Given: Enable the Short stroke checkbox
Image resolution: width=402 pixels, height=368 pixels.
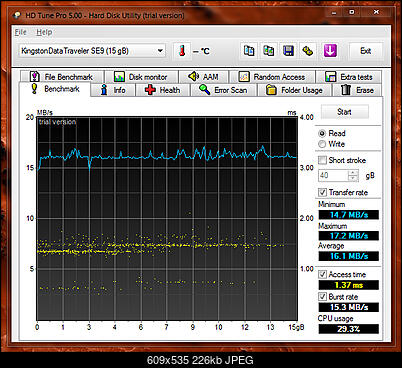Looking at the screenshot, I should [322, 160].
